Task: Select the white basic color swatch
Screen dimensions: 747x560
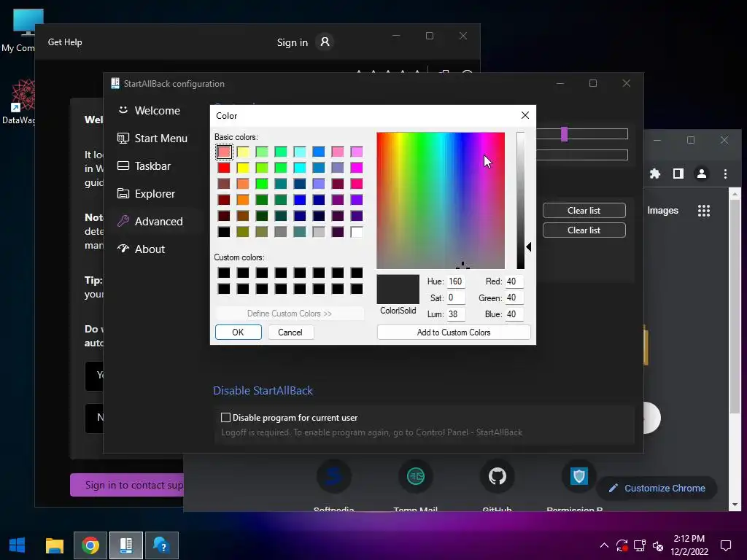Action: click(x=356, y=232)
